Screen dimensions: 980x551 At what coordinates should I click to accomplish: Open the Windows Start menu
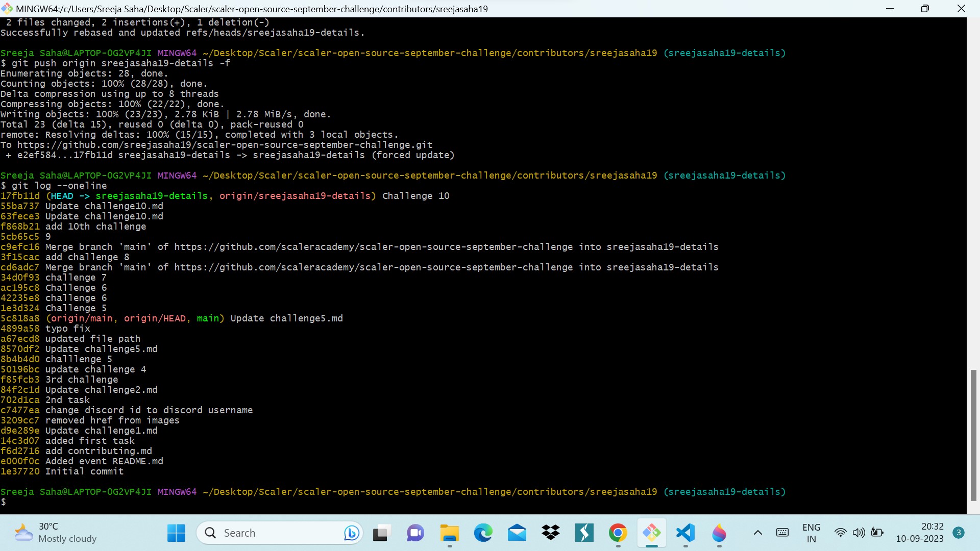click(176, 533)
